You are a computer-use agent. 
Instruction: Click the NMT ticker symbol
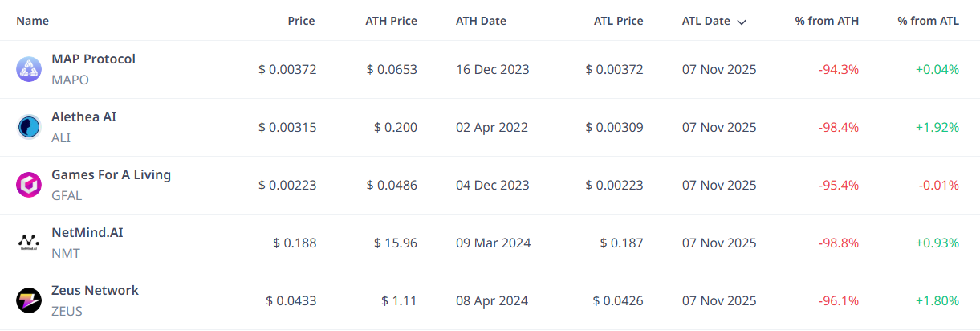[66, 254]
